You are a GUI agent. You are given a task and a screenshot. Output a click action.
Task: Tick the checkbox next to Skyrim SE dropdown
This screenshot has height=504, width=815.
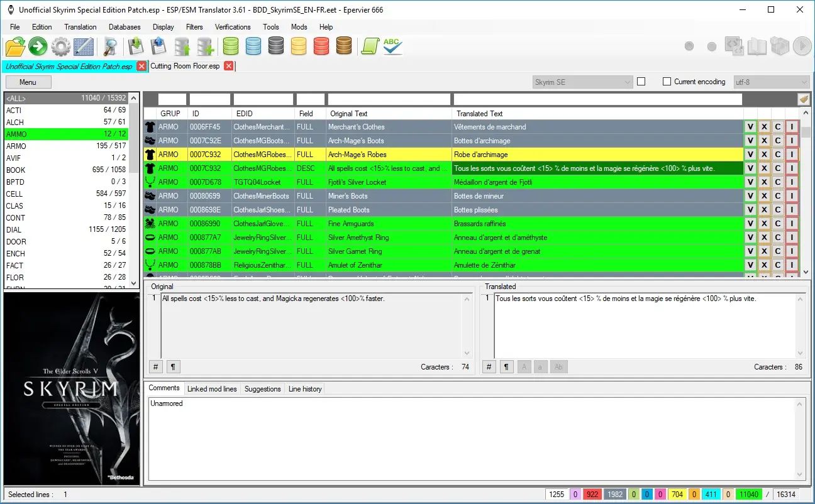click(x=641, y=82)
